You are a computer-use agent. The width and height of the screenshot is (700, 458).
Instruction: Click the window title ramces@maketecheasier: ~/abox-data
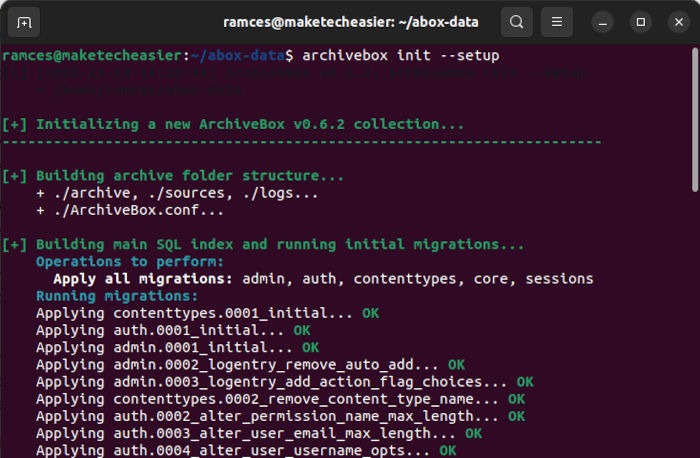click(350, 22)
